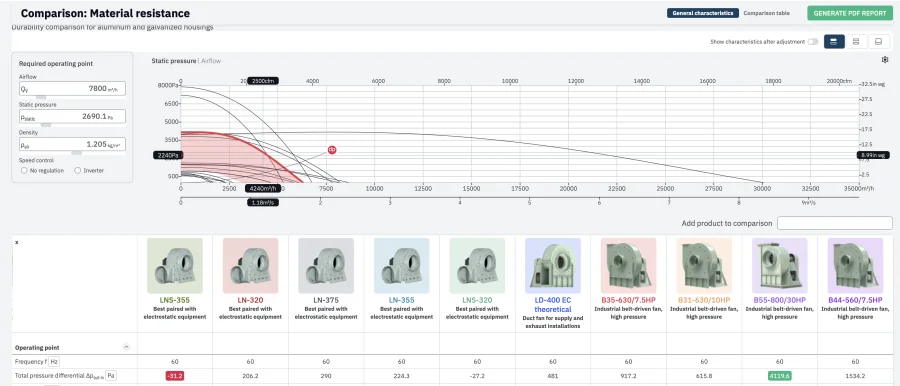900x386 pixels.
Task: Click the Airflow value input field
Action: (72, 88)
